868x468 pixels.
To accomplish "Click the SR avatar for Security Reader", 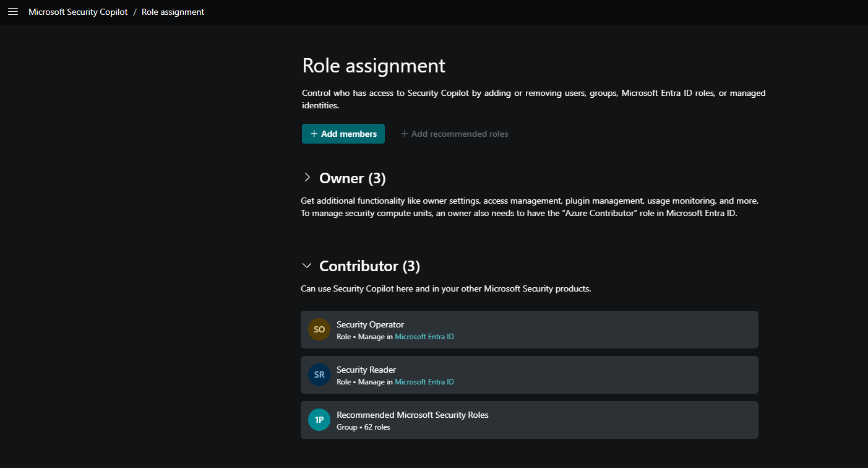I will [319, 375].
